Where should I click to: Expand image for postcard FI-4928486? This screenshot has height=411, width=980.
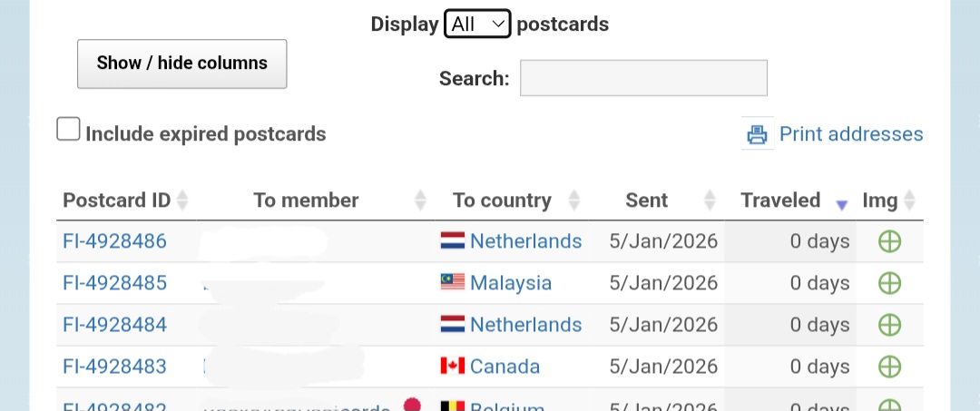tap(889, 241)
